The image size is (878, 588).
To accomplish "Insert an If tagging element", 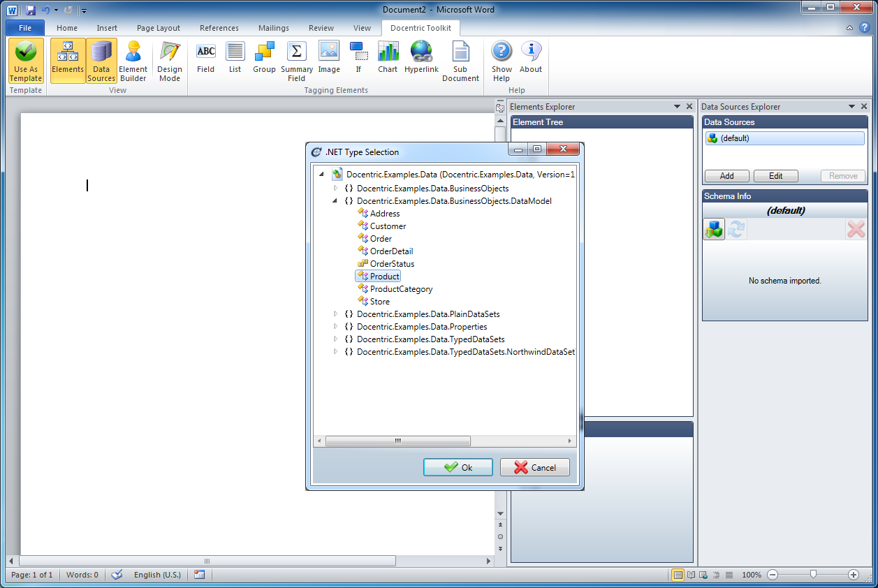I will click(358, 57).
